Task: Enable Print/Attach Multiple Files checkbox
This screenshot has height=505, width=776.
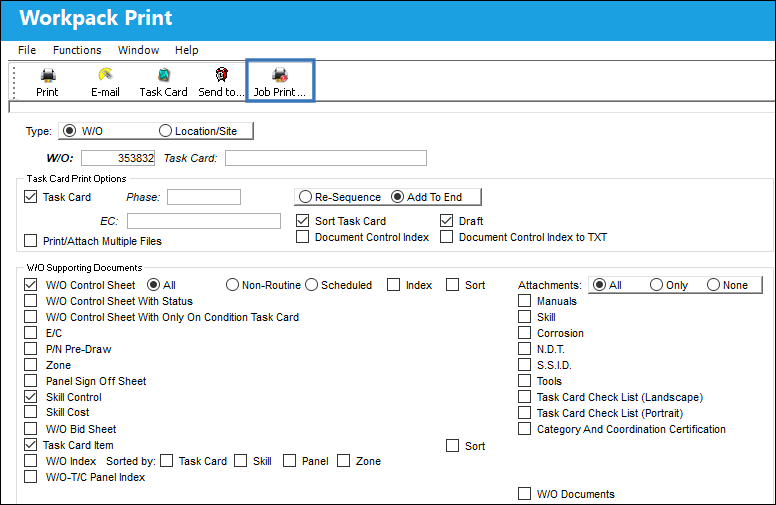Action: (x=31, y=241)
